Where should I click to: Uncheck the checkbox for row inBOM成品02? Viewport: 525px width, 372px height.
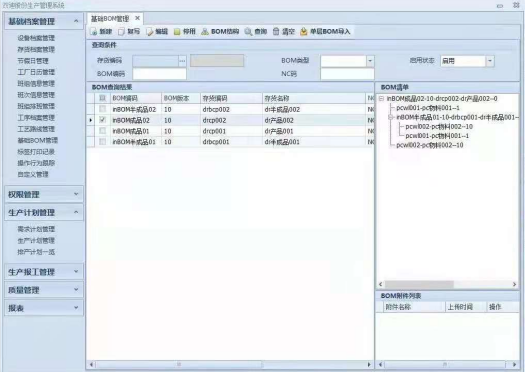pos(102,120)
